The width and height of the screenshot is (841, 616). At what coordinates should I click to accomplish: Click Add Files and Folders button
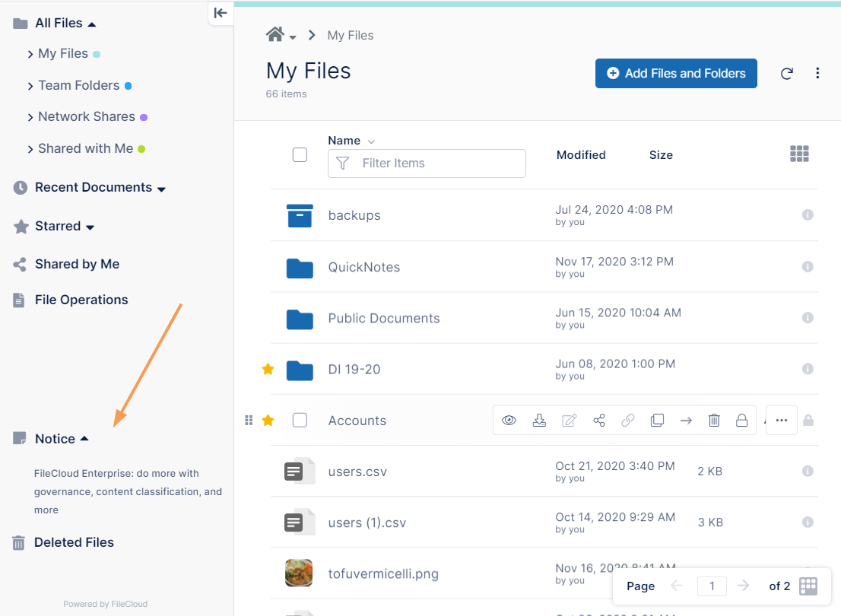[676, 74]
